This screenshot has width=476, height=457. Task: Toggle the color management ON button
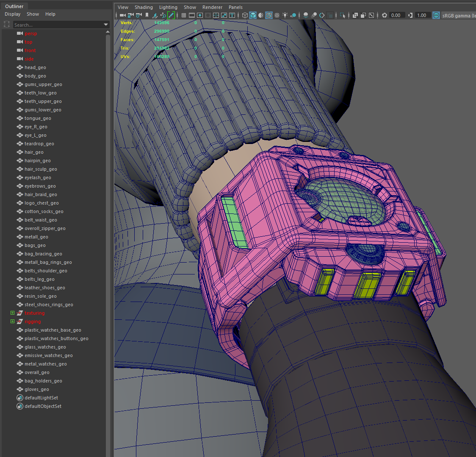click(436, 15)
